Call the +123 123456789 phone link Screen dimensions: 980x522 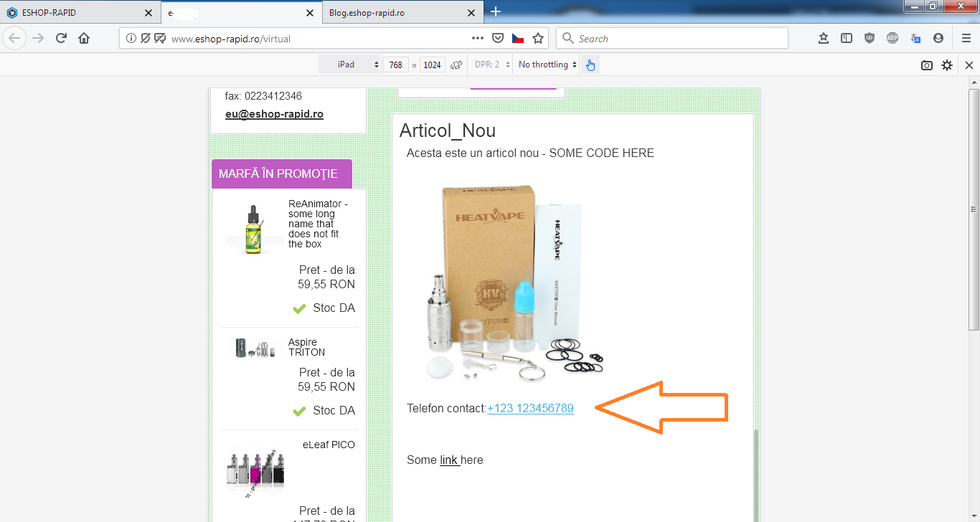(x=530, y=409)
